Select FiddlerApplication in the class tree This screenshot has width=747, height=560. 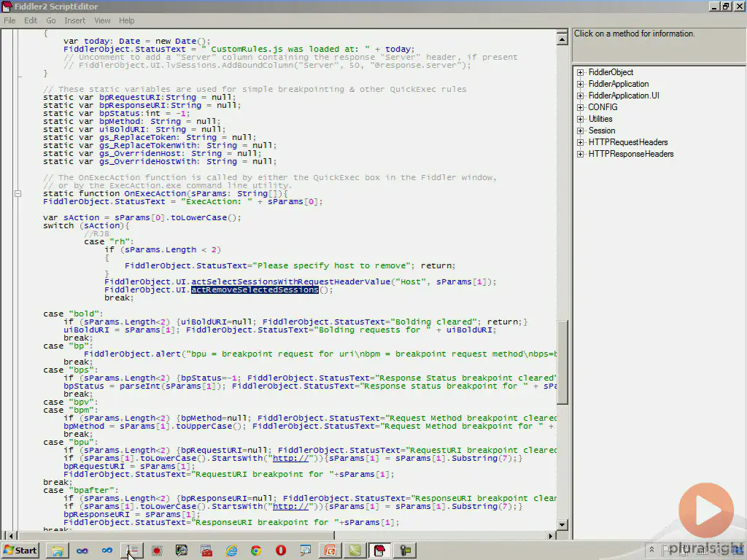pos(619,84)
